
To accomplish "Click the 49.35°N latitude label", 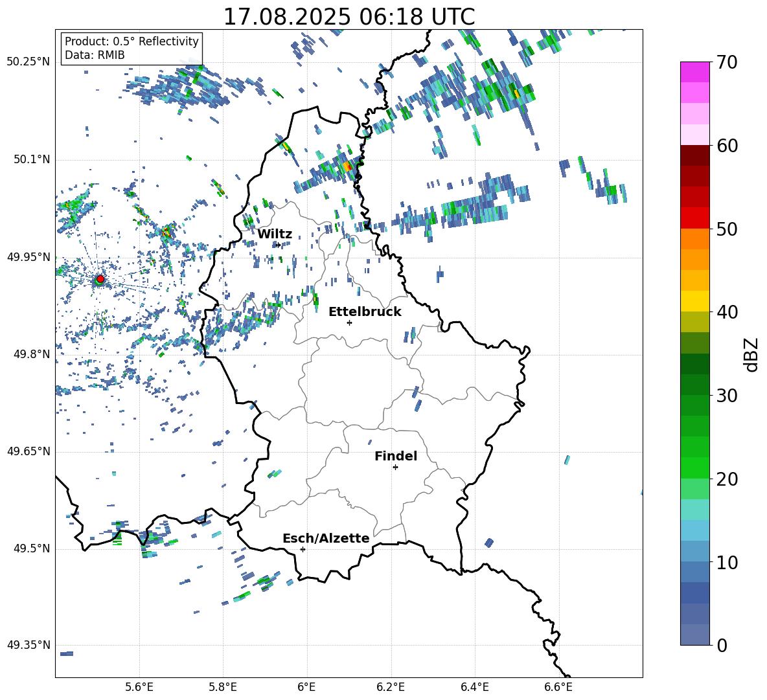I will pyautogui.click(x=29, y=645).
